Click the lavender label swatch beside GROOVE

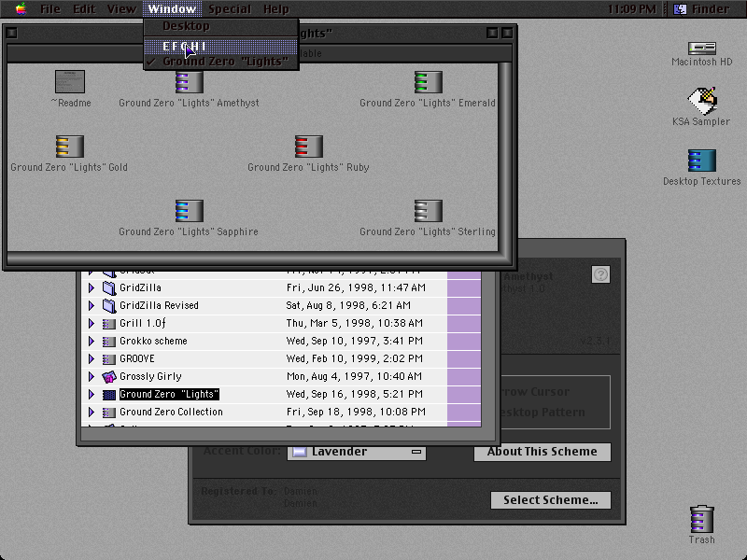[x=464, y=358]
